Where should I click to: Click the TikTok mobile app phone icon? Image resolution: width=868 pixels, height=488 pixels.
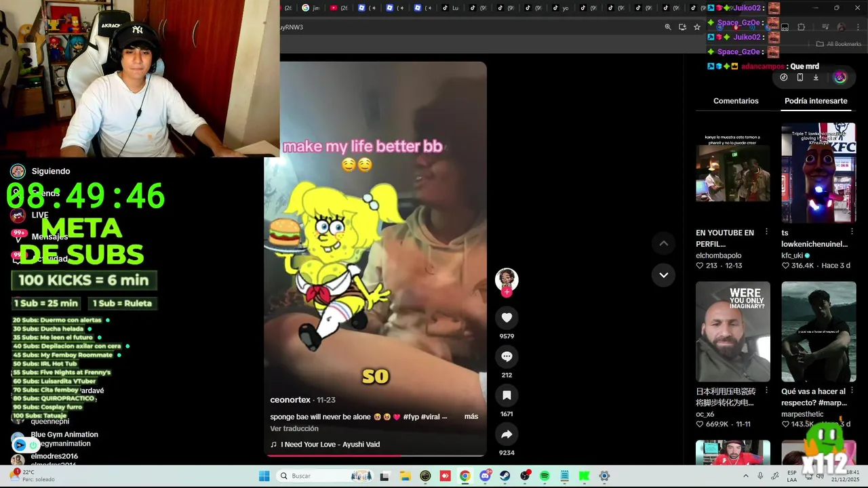pyautogui.click(x=800, y=77)
